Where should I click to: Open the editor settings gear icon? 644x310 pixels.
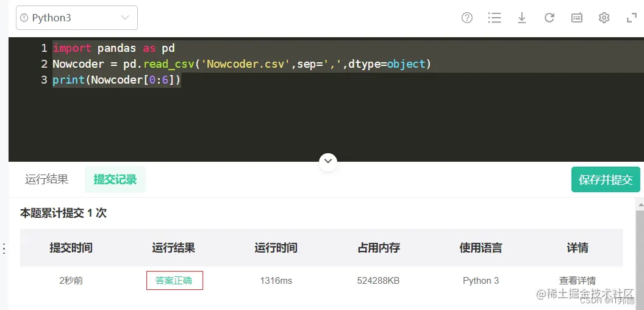(604, 18)
